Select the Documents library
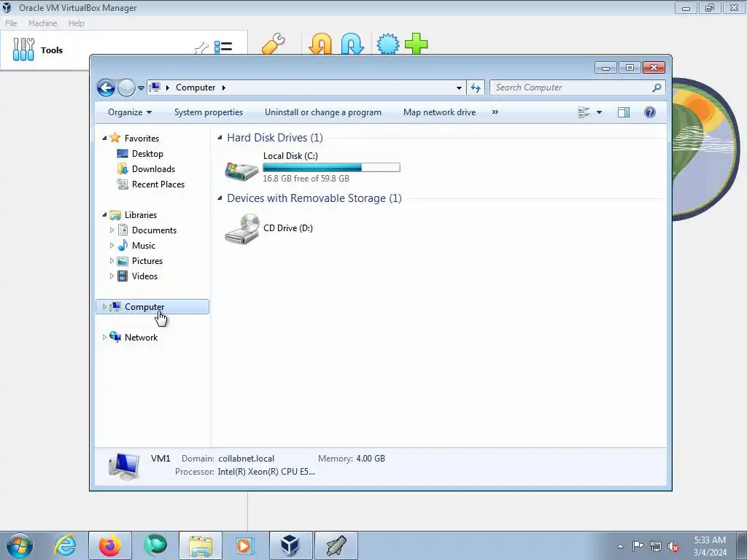Image resolution: width=747 pixels, height=560 pixels. [x=154, y=230]
